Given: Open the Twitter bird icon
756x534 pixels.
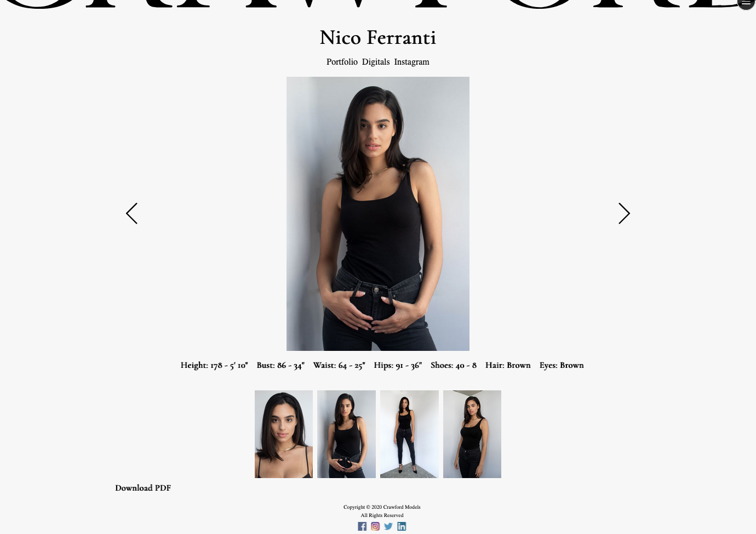Looking at the screenshot, I should [388, 526].
